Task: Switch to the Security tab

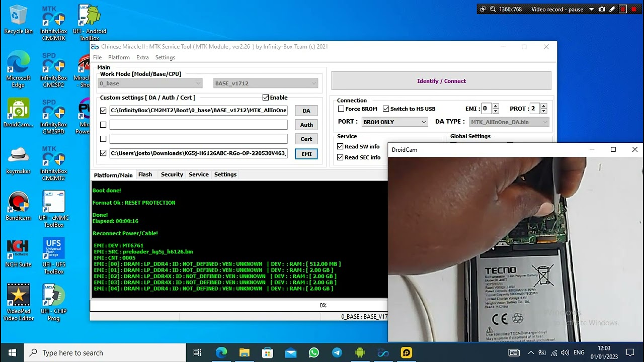Action: (172, 174)
